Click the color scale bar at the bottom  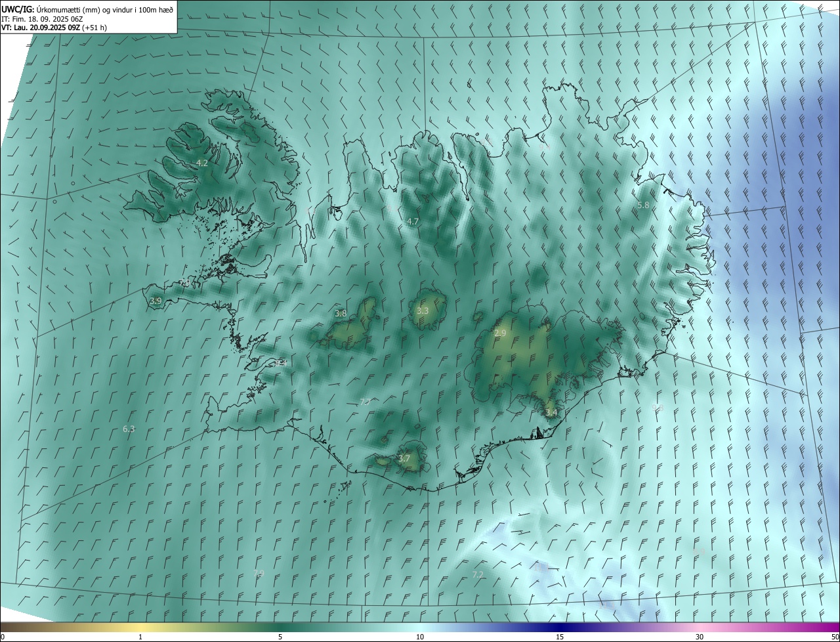[420, 627]
